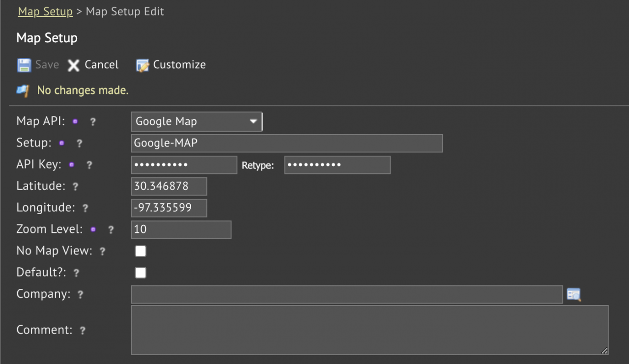Screen dimensions: 629x364
Task: Click the Zoom Level field
Action: point(181,229)
